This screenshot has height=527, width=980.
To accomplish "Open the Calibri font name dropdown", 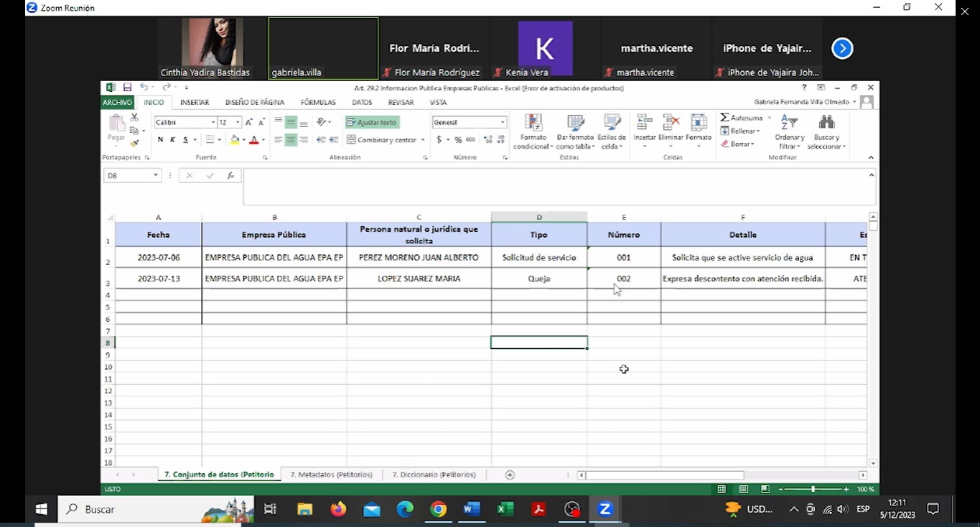I will (213, 123).
